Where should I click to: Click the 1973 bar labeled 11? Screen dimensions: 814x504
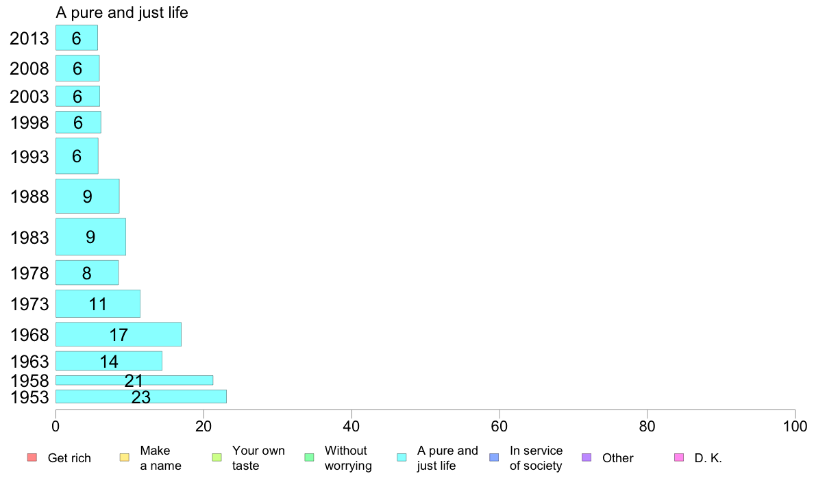[97, 303]
